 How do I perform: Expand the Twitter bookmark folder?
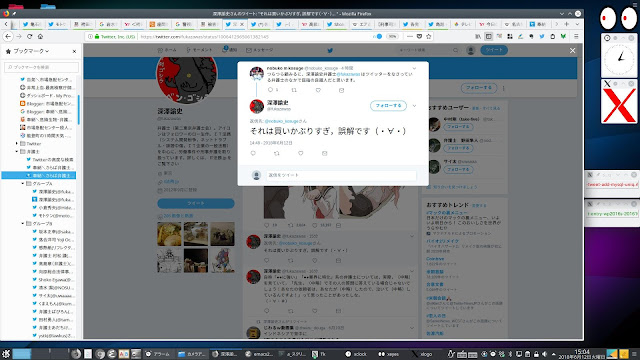17,143
